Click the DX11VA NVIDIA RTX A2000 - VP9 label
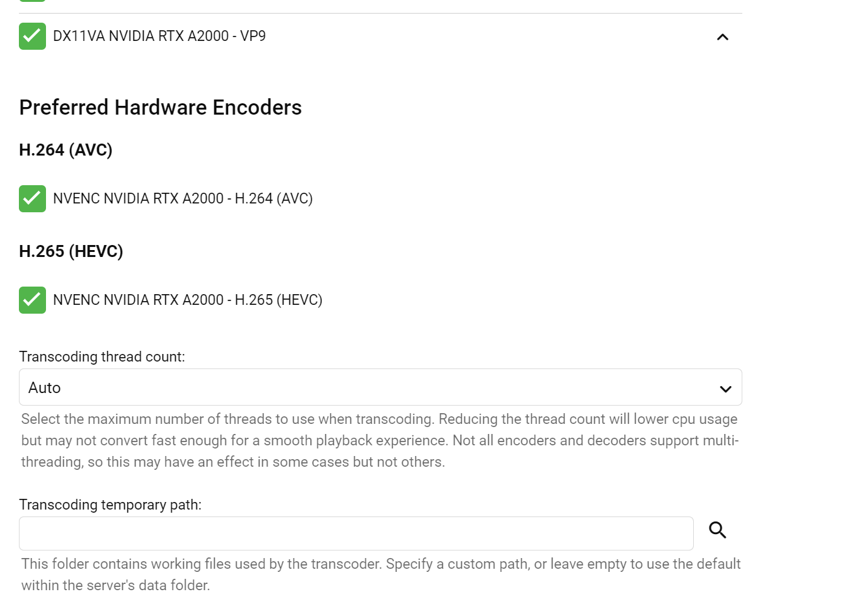 click(159, 36)
